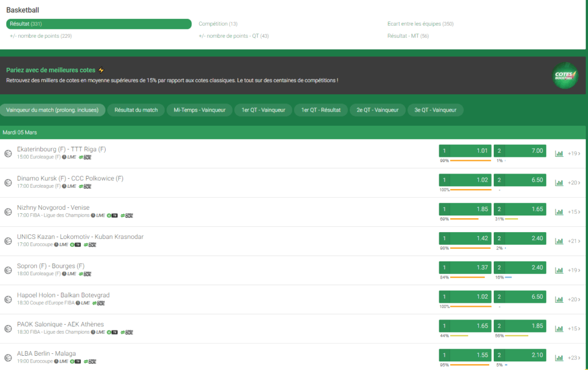Click cash out icon on Hapoel Holon row
Viewport: 588px width, 370px height.
99,303
